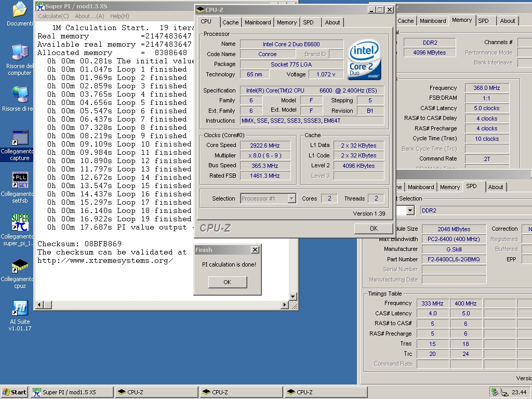Click the Code Name value Conroe

point(268,54)
